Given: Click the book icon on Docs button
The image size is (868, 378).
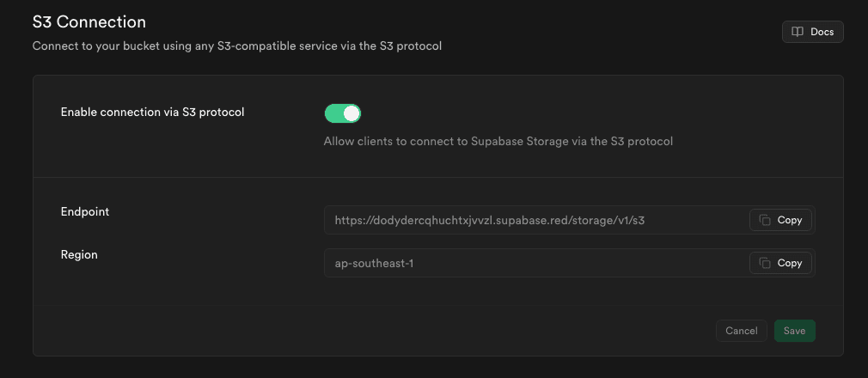Looking at the screenshot, I should tap(798, 32).
